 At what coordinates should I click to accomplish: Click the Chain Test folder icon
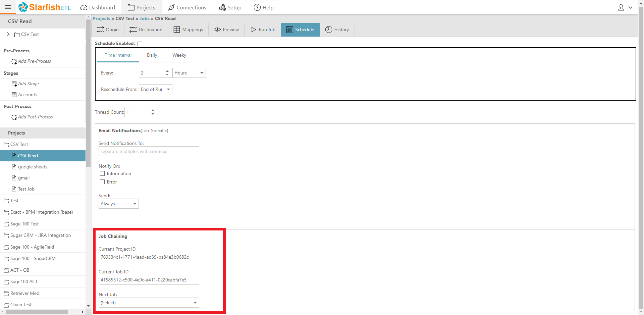[6, 305]
